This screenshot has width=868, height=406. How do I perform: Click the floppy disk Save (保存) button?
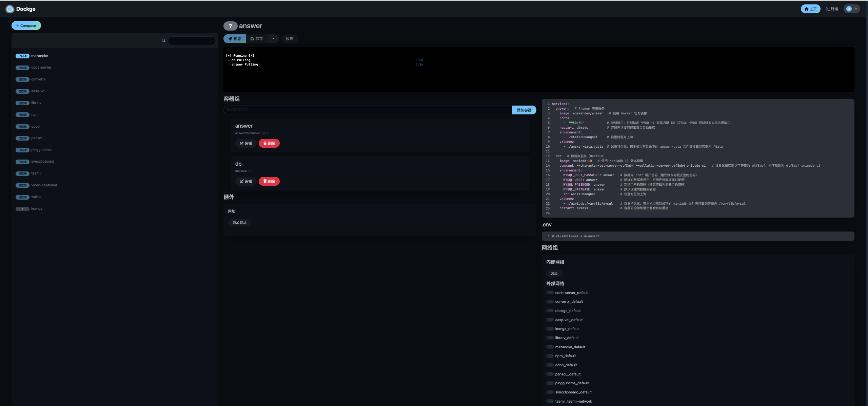[x=257, y=39]
